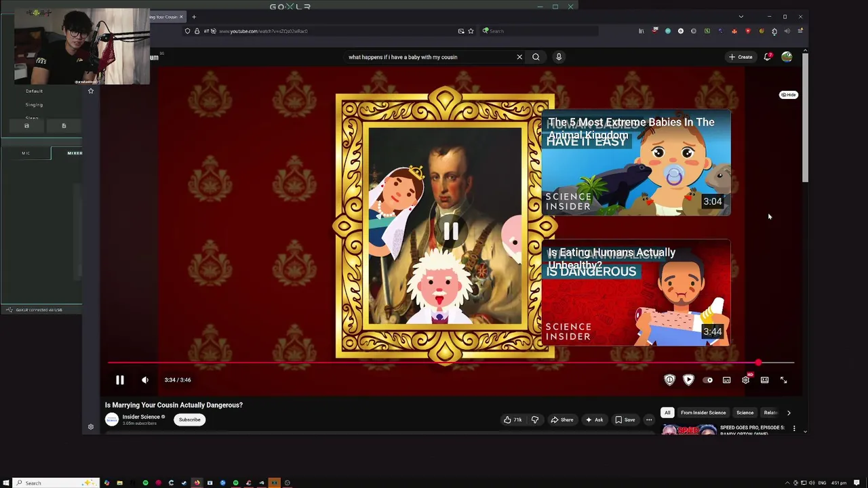Subscribe to the Insider Science channel
868x488 pixels.
tap(190, 420)
